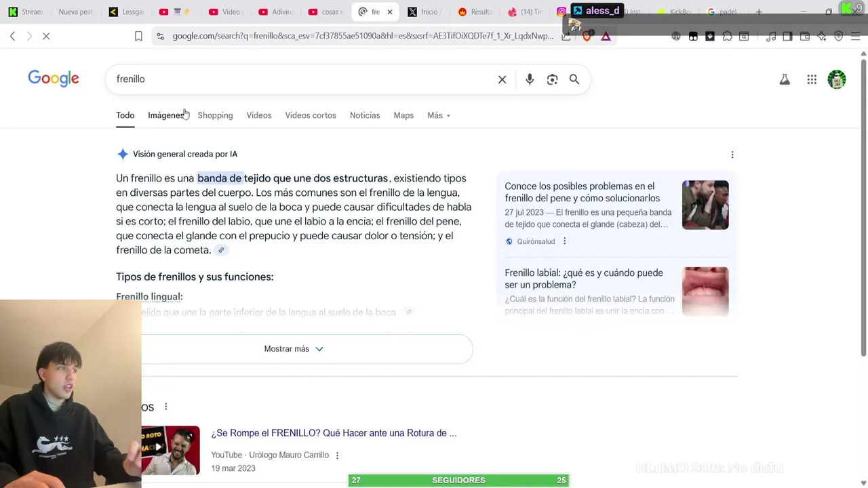Open the Brave Shields lion icon
The height and width of the screenshot is (488, 868).
tap(587, 36)
